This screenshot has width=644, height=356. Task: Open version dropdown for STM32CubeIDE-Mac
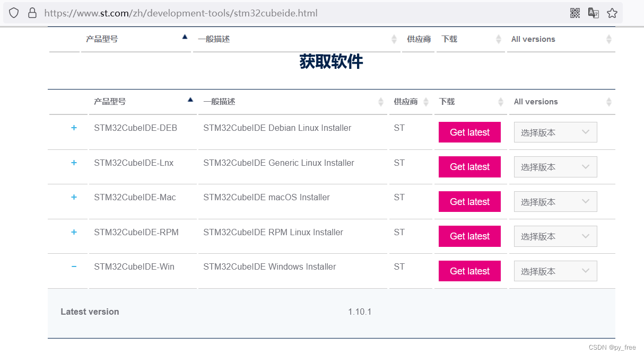point(555,202)
